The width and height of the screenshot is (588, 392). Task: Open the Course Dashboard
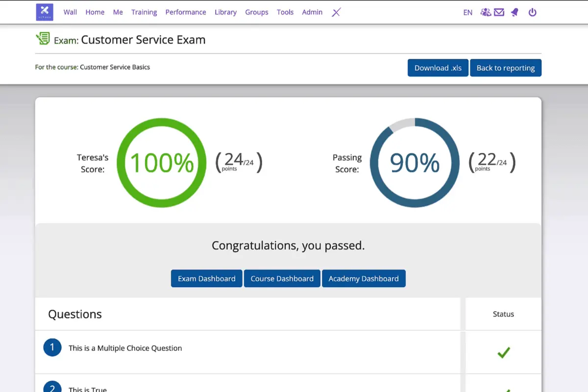(x=282, y=278)
